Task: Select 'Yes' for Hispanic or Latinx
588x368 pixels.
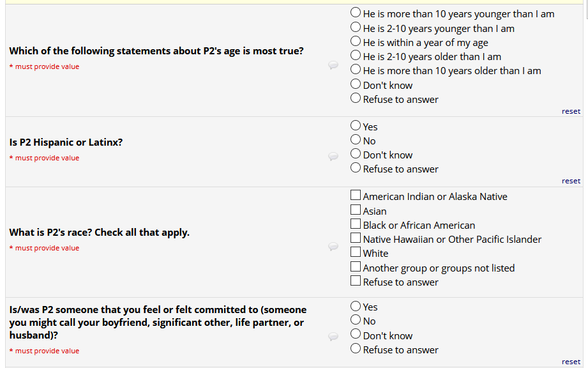Action: pos(356,126)
